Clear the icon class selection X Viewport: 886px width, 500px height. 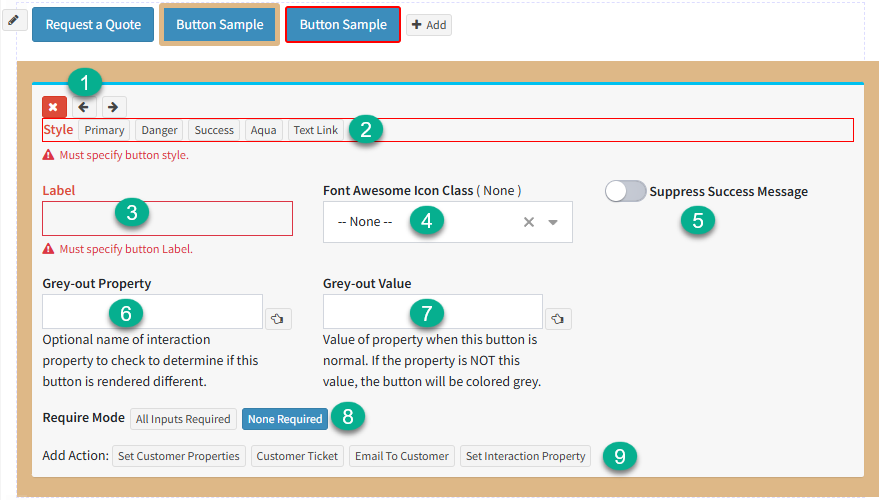coord(529,222)
